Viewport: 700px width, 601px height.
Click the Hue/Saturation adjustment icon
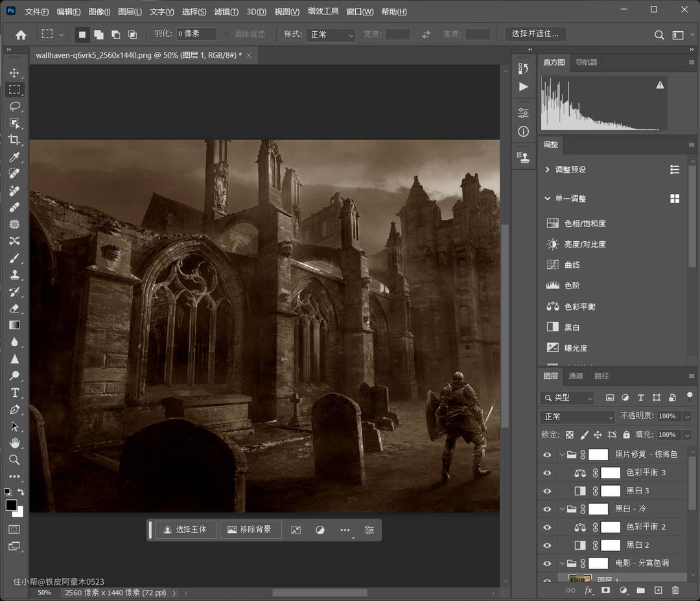(553, 223)
